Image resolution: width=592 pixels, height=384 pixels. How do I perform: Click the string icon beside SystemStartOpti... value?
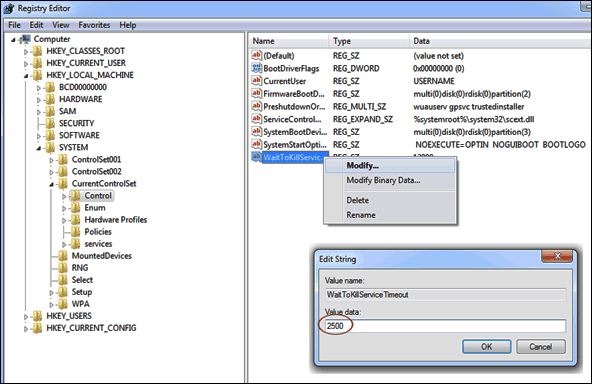pyautogui.click(x=257, y=145)
